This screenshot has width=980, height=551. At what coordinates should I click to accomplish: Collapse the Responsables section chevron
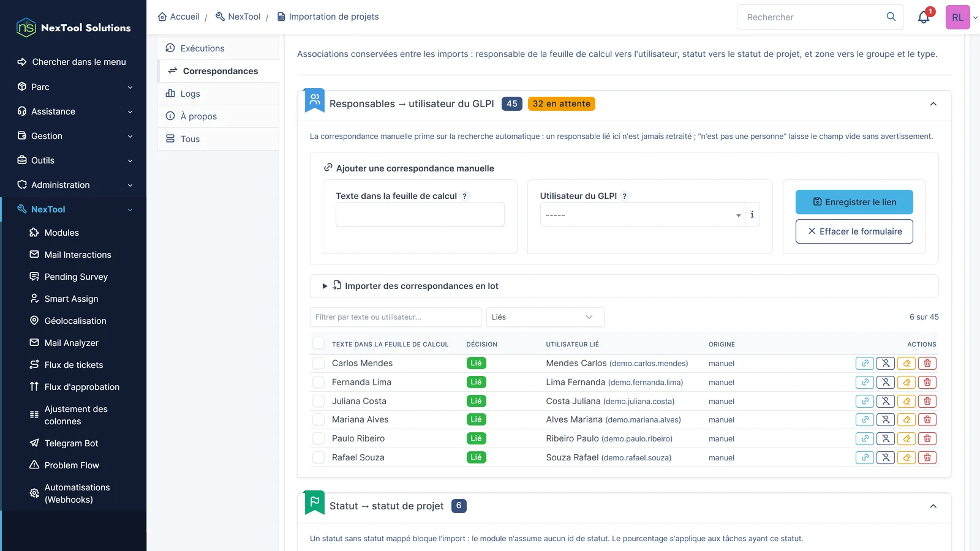(x=933, y=104)
